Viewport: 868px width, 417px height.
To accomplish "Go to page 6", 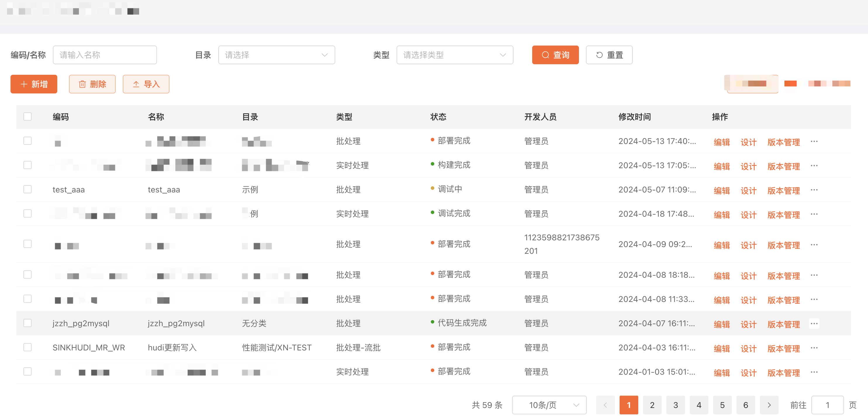I will 746,405.
